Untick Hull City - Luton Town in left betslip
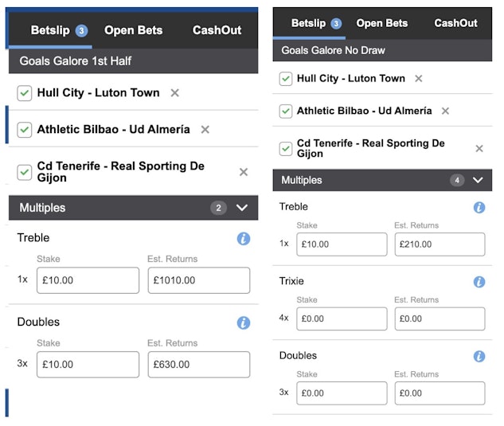 tap(25, 93)
